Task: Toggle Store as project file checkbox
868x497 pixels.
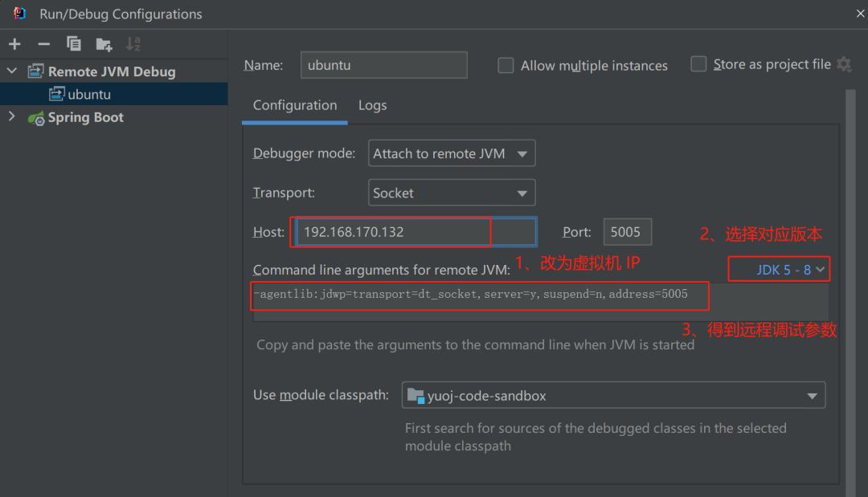Action: click(x=698, y=64)
